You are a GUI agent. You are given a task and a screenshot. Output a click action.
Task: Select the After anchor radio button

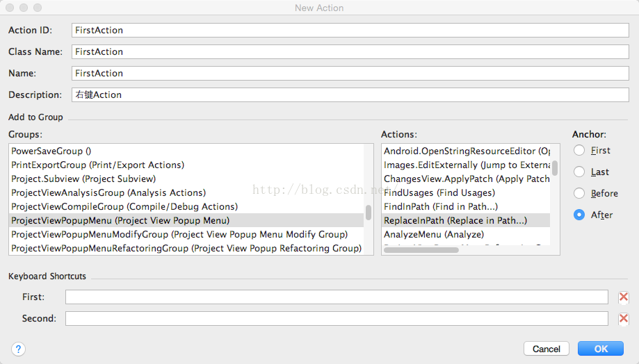pos(579,215)
